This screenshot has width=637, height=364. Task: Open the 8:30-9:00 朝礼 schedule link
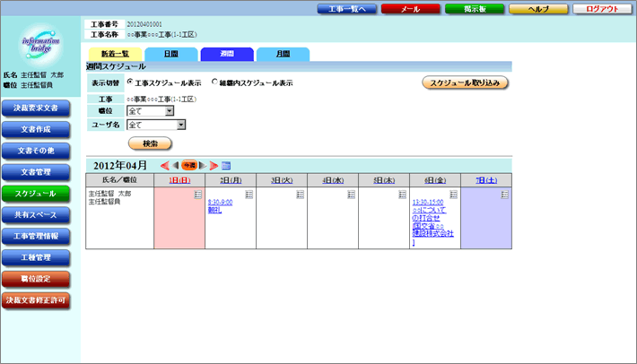[x=220, y=203]
